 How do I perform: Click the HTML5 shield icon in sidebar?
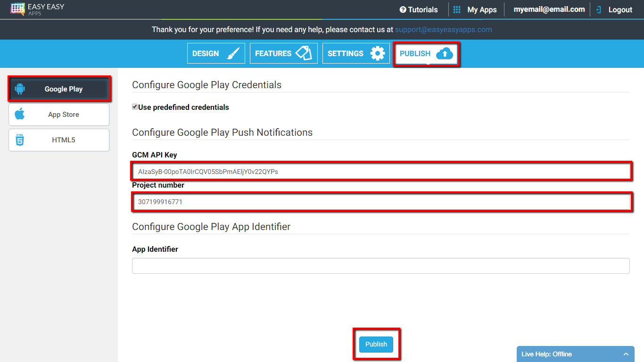(20, 140)
